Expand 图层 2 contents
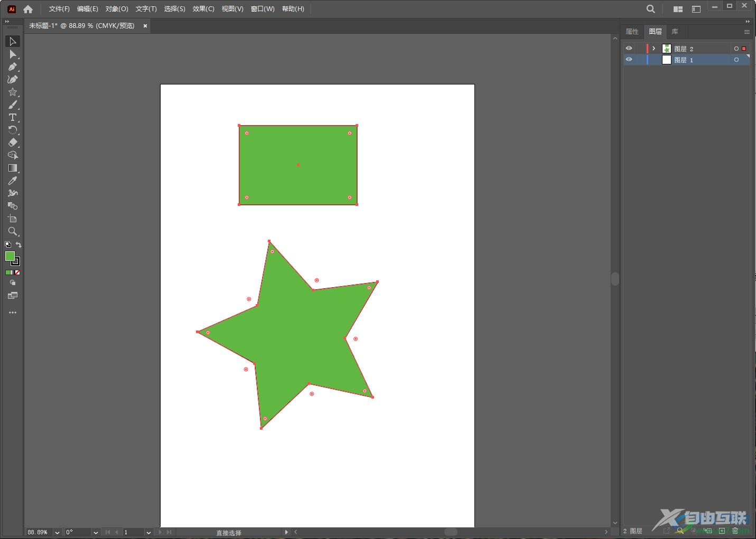756x539 pixels. click(x=654, y=49)
